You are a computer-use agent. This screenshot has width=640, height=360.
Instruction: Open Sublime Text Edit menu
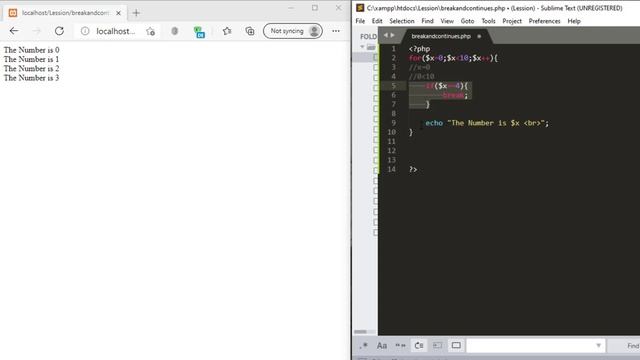377,21
